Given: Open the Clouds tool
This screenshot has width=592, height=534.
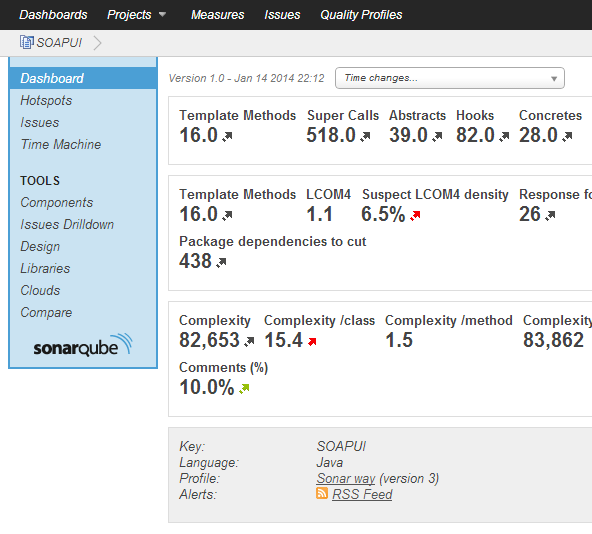Looking at the screenshot, I should click(40, 290).
